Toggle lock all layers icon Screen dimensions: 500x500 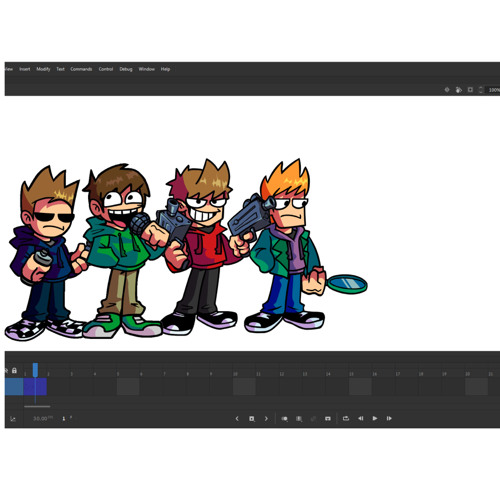click(14, 370)
